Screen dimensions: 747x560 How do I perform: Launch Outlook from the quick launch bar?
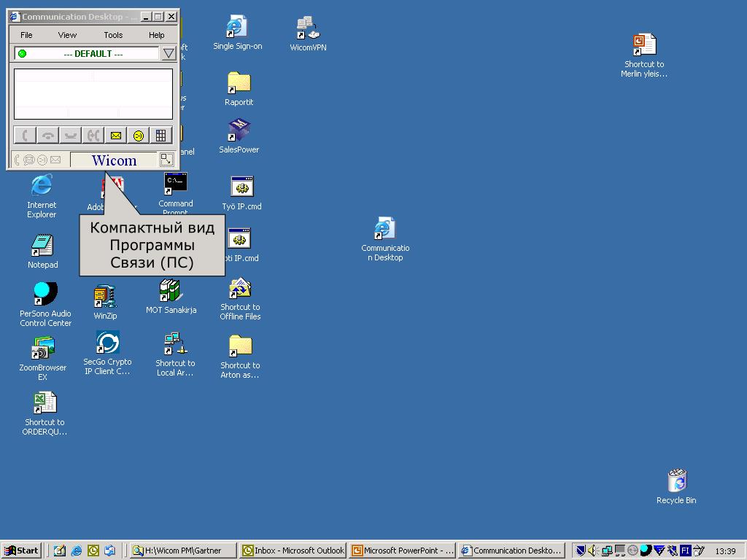93,551
